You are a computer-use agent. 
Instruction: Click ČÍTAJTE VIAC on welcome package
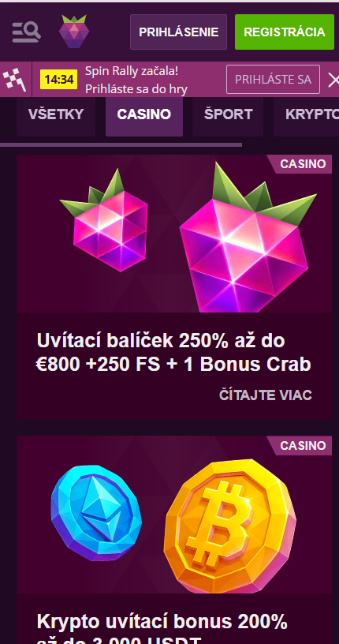point(266,395)
